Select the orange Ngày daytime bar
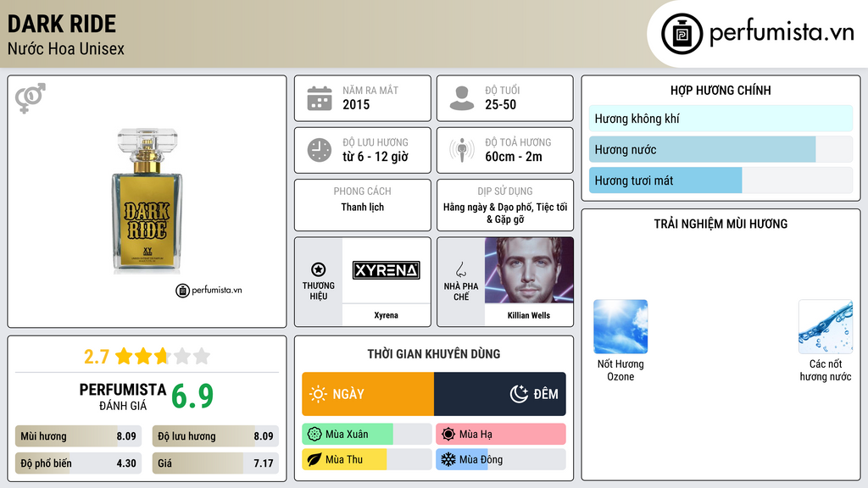Image resolution: width=868 pixels, height=488 pixels. pyautogui.click(x=368, y=394)
